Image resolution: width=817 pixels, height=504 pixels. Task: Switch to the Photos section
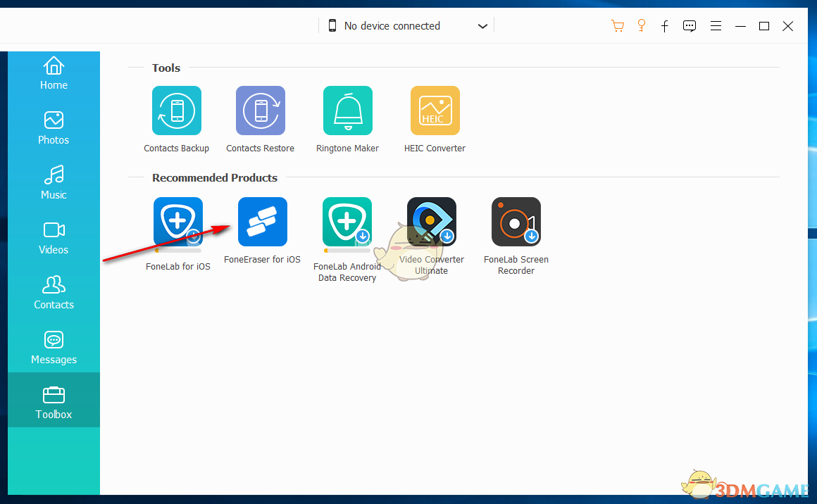54,128
